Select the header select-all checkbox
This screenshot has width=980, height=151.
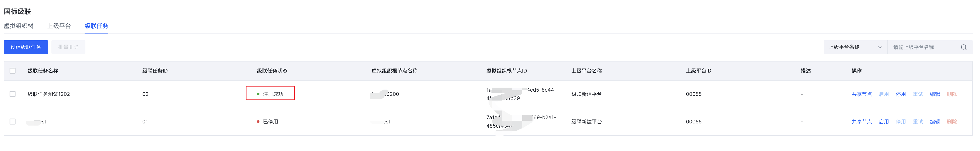pos(13,71)
